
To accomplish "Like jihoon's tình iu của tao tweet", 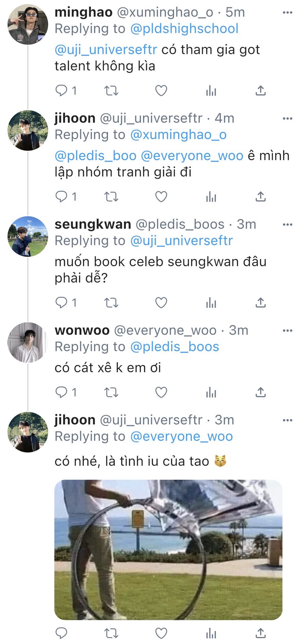I will click(x=161, y=634).
